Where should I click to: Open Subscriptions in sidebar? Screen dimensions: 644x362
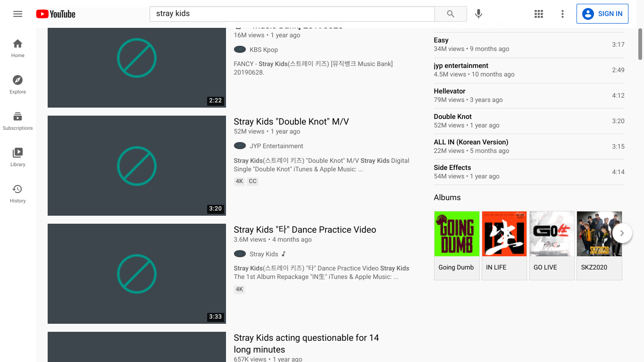pos(17,121)
